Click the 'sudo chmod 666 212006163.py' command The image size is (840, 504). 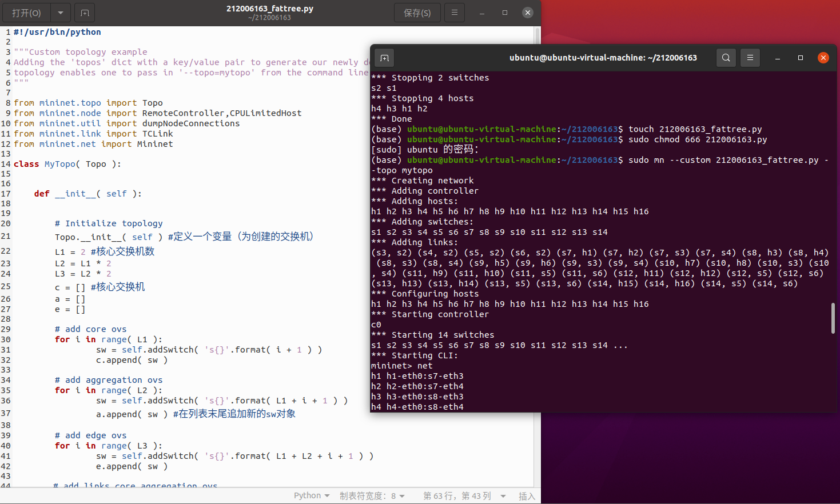click(x=698, y=139)
